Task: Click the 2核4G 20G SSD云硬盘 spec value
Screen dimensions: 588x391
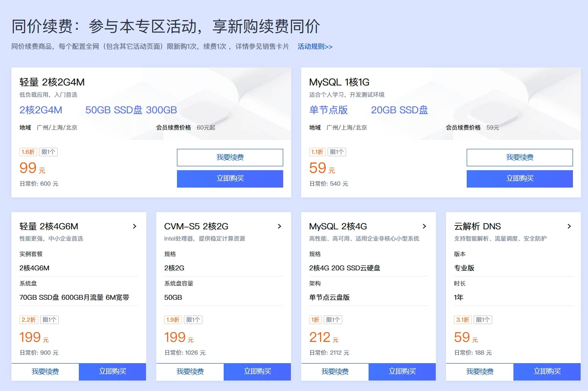Action: pos(345,268)
